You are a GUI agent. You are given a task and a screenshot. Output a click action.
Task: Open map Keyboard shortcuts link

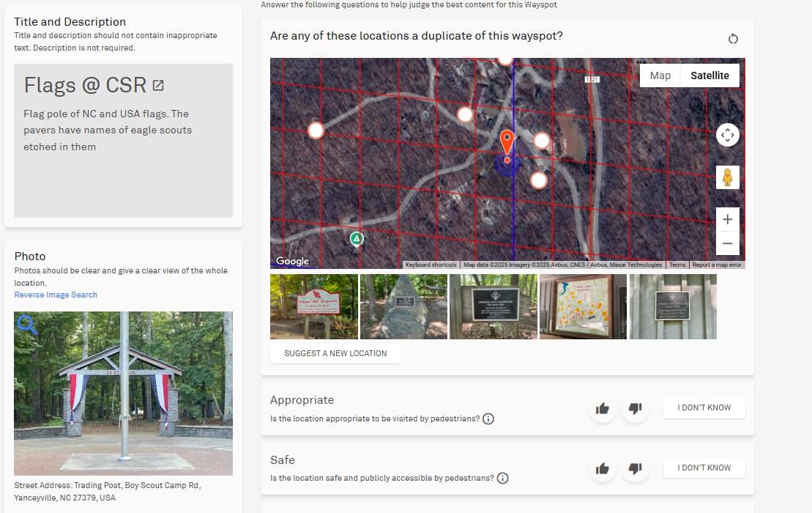coord(431,265)
